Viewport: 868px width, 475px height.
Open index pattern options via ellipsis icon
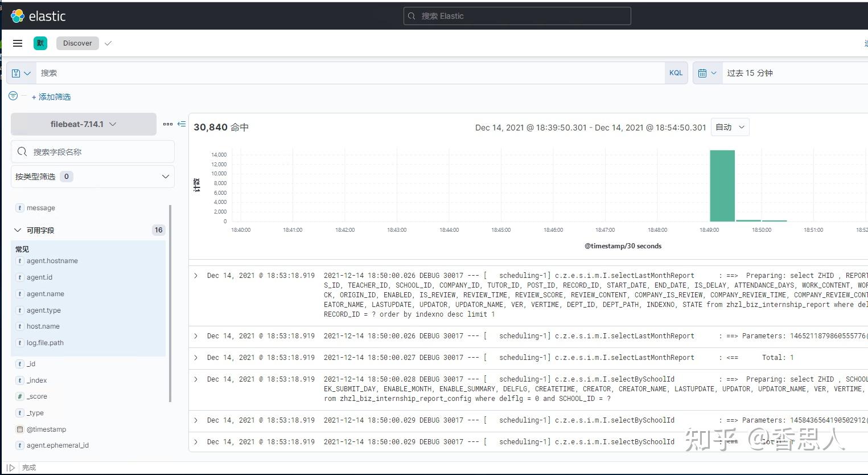click(x=168, y=124)
